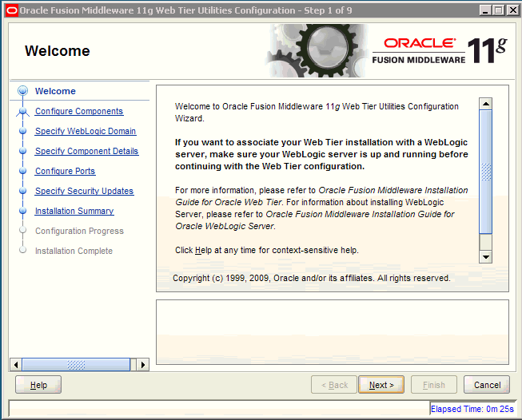This screenshot has width=522, height=420.
Task: Click the step list scroll left arrow
Action: click(16, 365)
